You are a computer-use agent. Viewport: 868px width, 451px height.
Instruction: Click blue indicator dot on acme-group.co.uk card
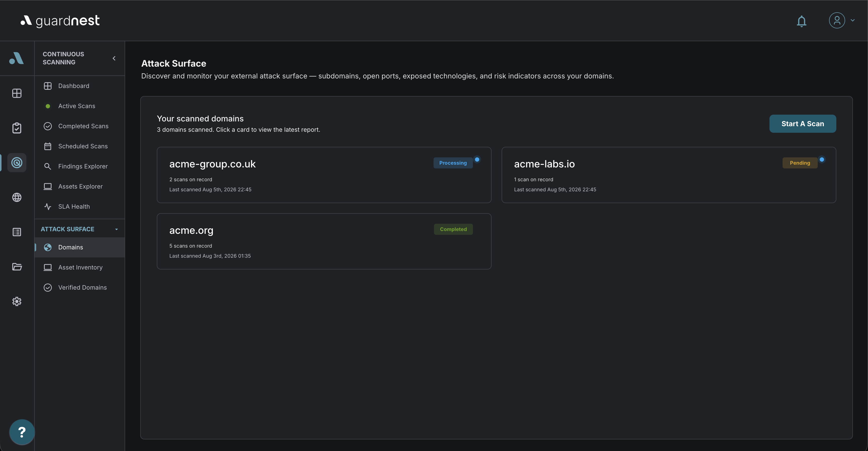click(x=477, y=159)
